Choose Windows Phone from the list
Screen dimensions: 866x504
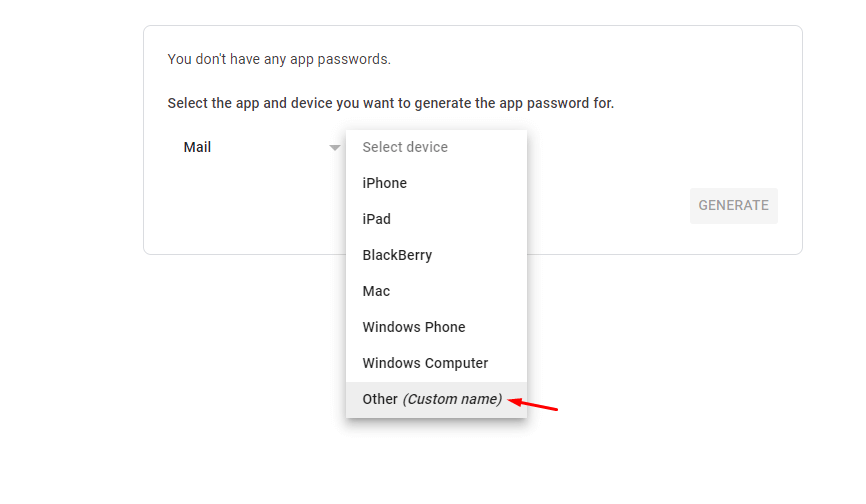pyautogui.click(x=414, y=327)
